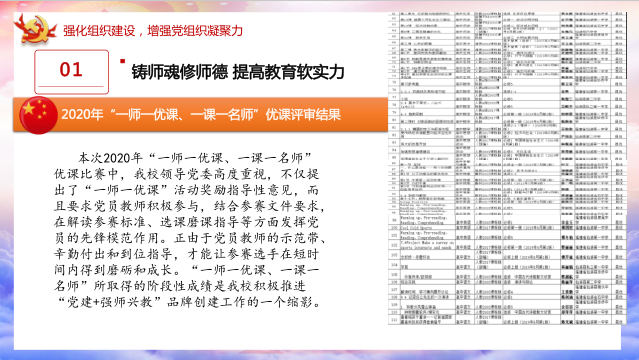The image size is (639, 360).
Task: Select the red-bordered box numbered 01
Action: 71,72
